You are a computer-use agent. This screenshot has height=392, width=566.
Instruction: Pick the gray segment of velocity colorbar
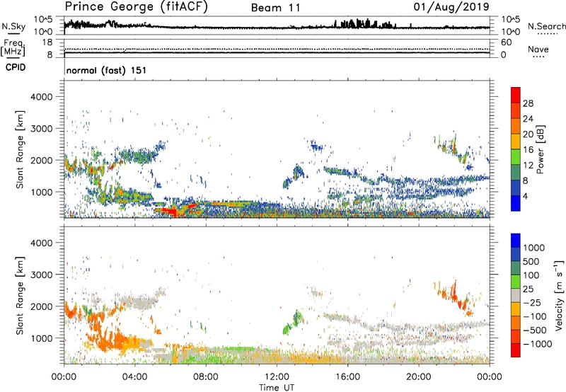(x=516, y=296)
